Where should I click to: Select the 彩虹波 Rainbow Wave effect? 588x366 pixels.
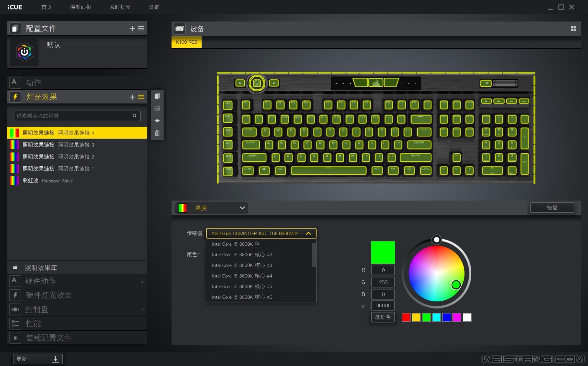click(77, 180)
